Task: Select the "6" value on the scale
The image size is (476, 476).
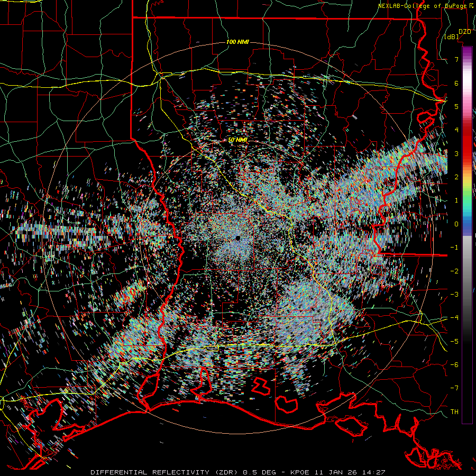Action: click(x=456, y=83)
